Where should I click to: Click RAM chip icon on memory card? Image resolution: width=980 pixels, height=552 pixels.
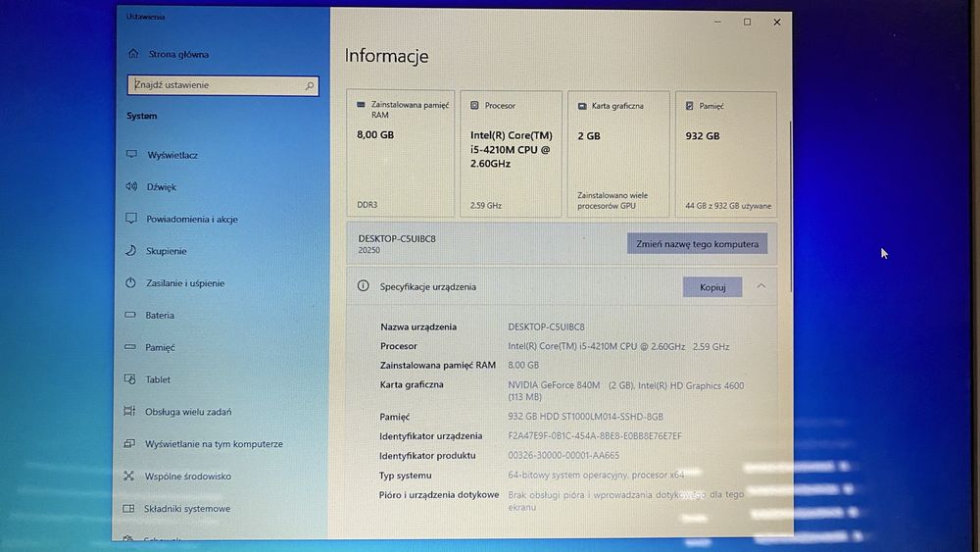(x=361, y=105)
